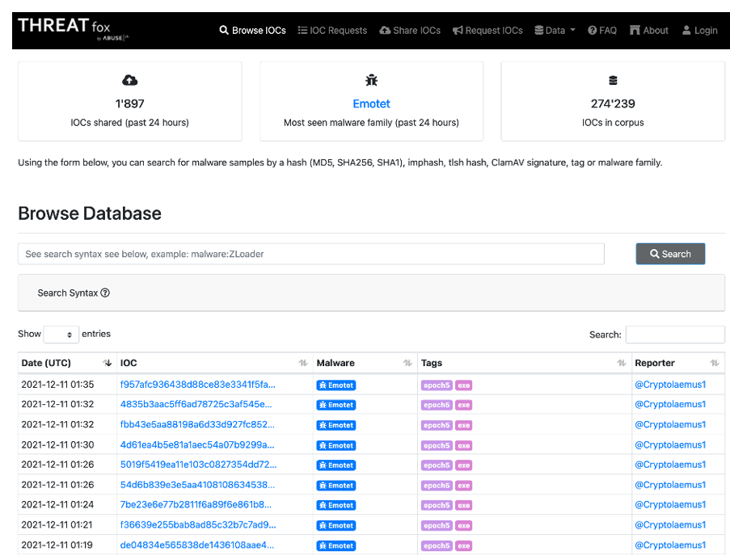Open IOC 4835b3aac5ff6ad78725c3af545e...
Viewport: 730px width, 560px height.
coord(196,404)
